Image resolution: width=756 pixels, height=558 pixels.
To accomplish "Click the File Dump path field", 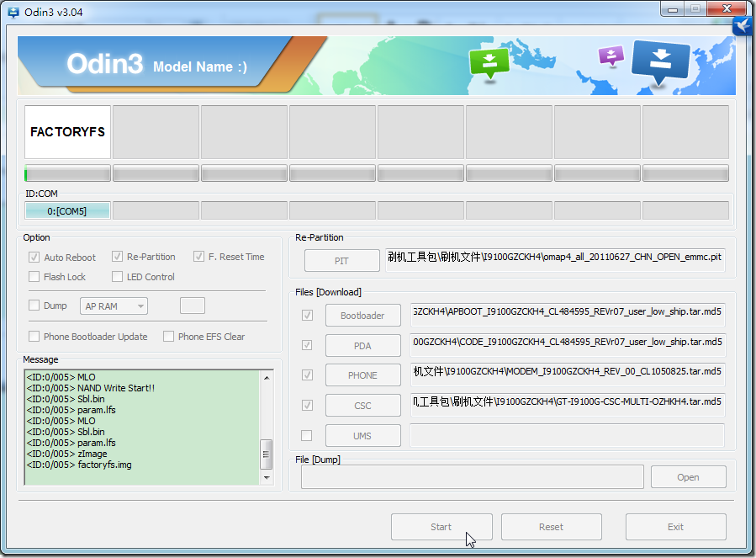I will [473, 477].
